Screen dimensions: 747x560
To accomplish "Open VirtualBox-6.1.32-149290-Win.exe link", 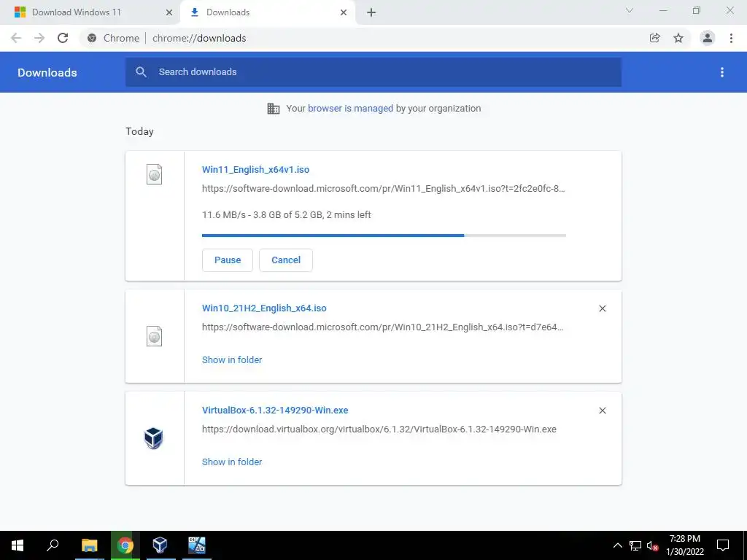I will tap(275, 410).
